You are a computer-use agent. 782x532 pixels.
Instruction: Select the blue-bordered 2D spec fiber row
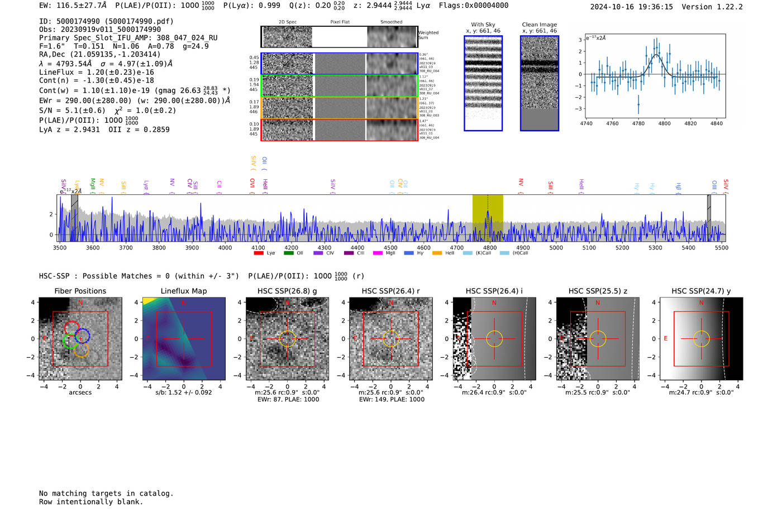339,64
